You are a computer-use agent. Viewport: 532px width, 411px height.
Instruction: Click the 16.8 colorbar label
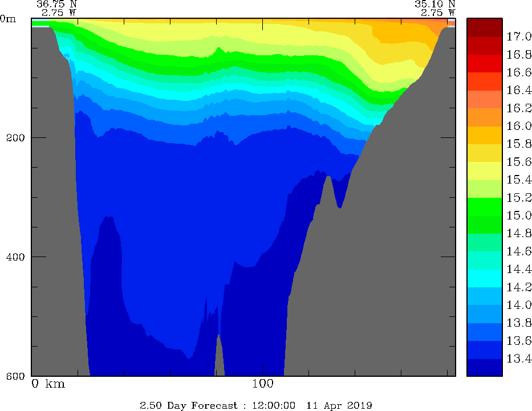[x=519, y=54]
